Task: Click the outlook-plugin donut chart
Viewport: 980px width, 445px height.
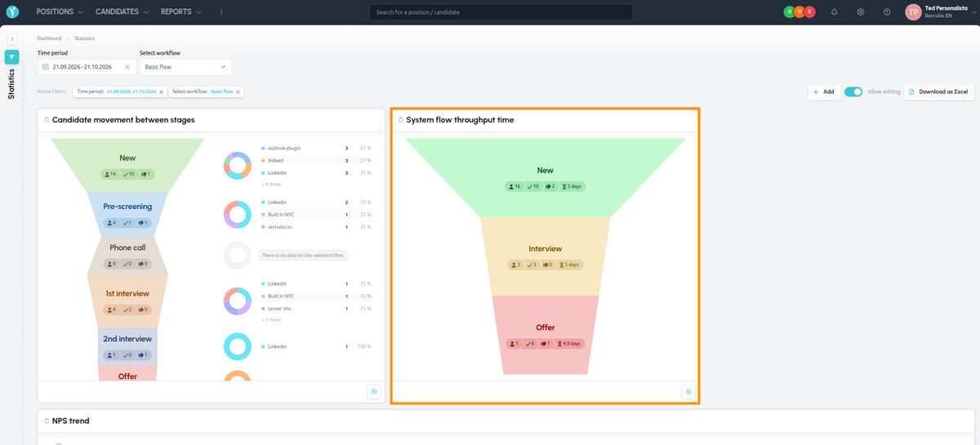Action: pyautogui.click(x=238, y=167)
